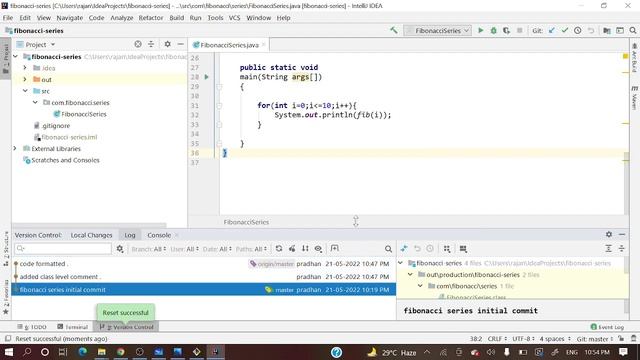Open Terminal tool window button
Image resolution: width=640 pixels, height=360 pixels.
point(73,327)
